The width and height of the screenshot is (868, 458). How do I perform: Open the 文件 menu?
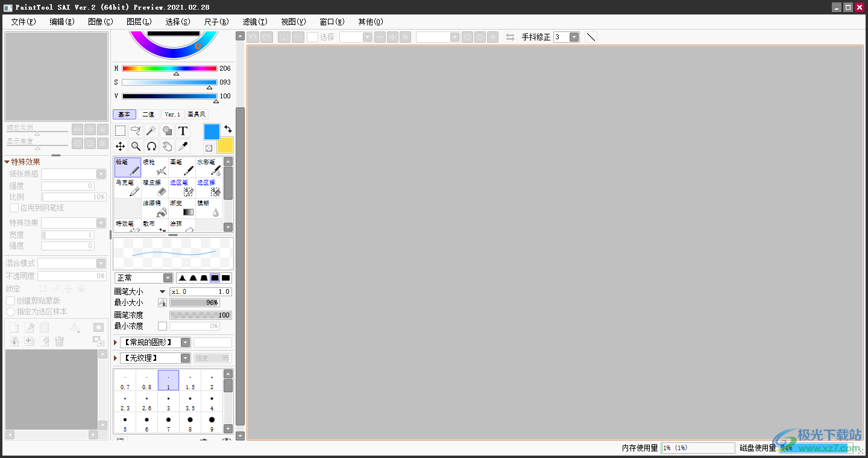point(24,22)
